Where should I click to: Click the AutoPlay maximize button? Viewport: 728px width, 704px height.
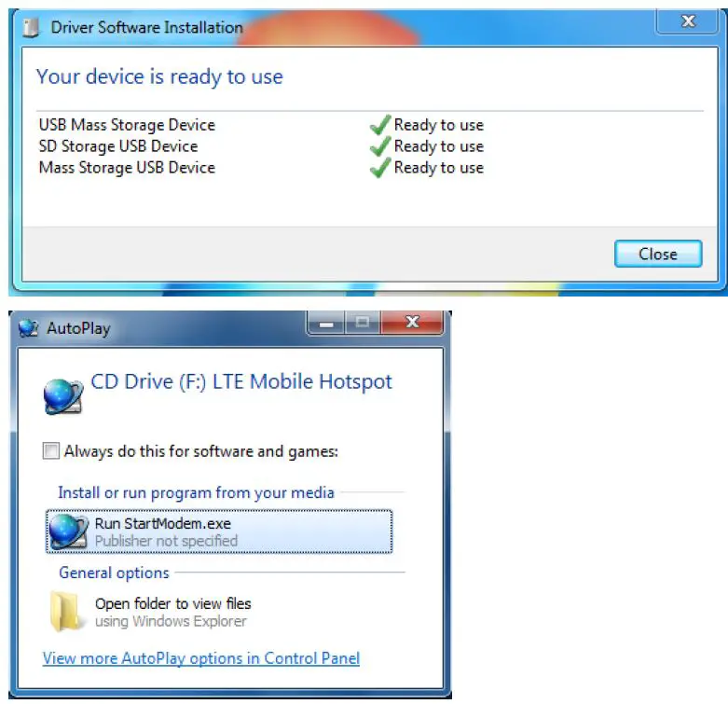[363, 323]
